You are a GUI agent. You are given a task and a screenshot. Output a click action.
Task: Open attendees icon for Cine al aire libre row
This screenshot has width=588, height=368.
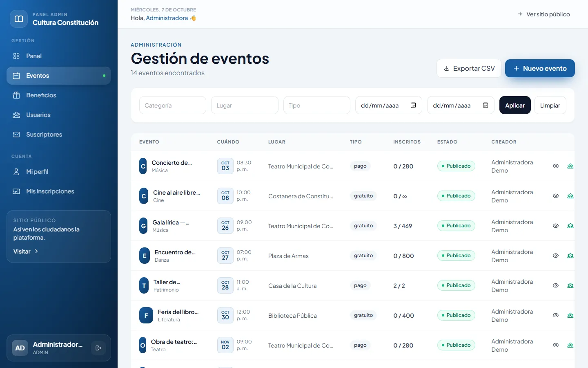click(570, 196)
